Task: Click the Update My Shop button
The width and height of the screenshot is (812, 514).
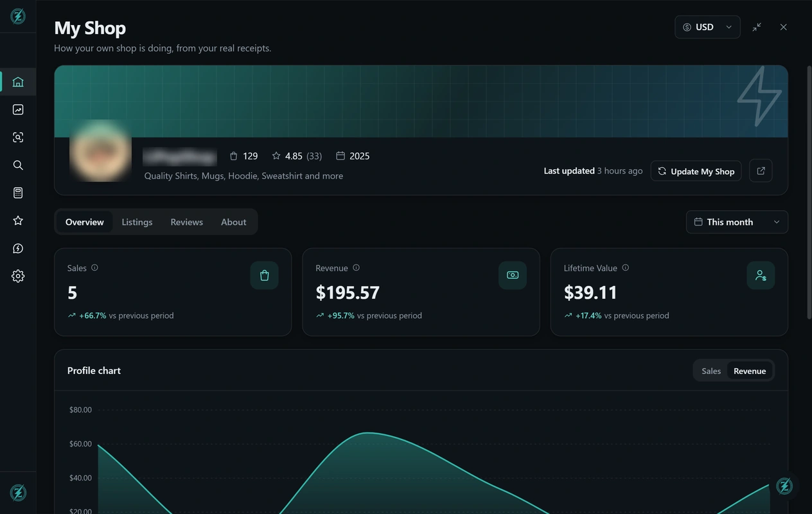Action: pyautogui.click(x=696, y=171)
